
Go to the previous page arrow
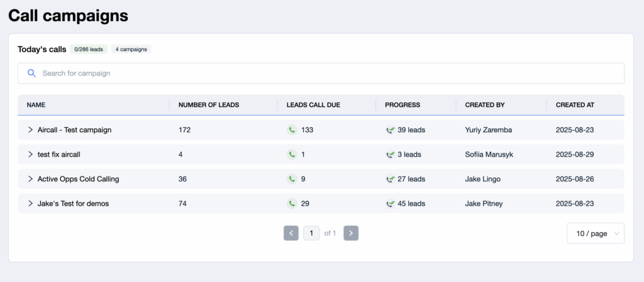(291, 233)
